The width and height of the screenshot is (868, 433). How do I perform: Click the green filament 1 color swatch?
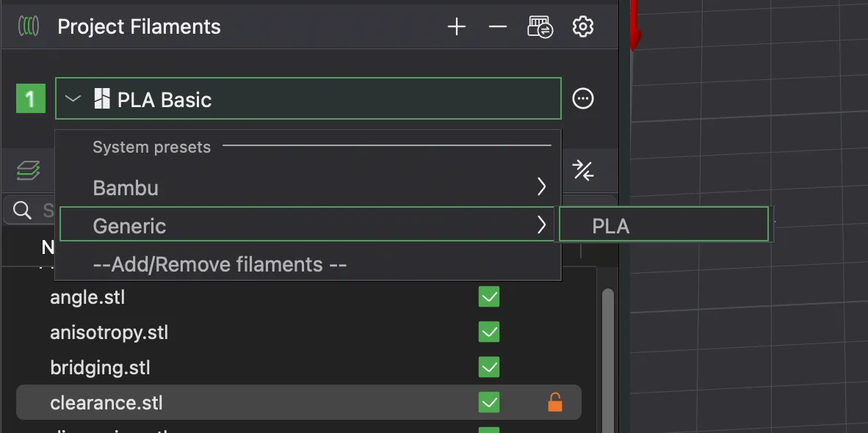[x=30, y=98]
